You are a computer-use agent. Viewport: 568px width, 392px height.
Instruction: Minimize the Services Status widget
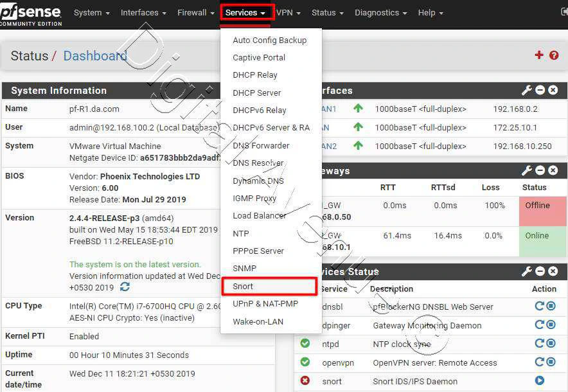pyautogui.click(x=540, y=271)
